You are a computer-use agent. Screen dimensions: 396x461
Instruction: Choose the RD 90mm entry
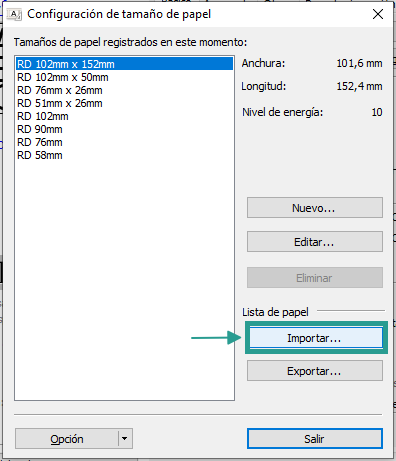(x=124, y=129)
